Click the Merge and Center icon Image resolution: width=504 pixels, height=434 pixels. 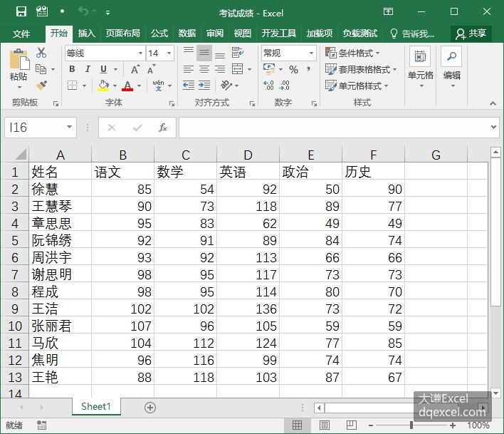pos(238,69)
